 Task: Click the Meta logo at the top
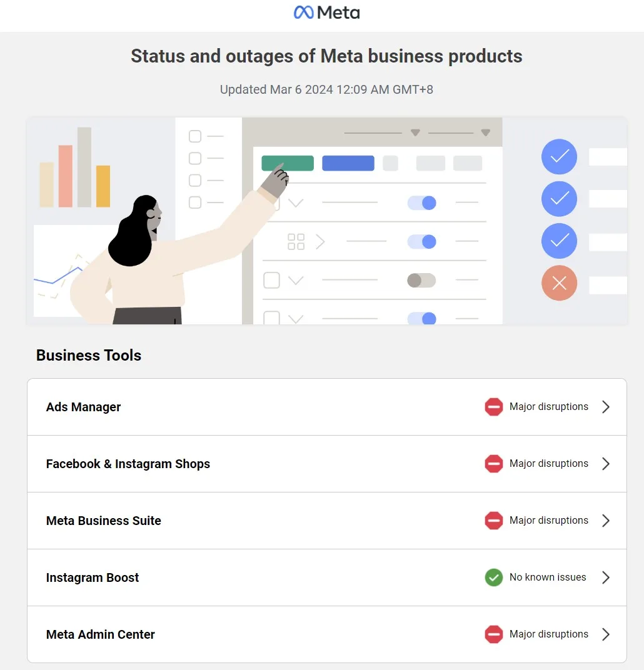click(x=327, y=12)
